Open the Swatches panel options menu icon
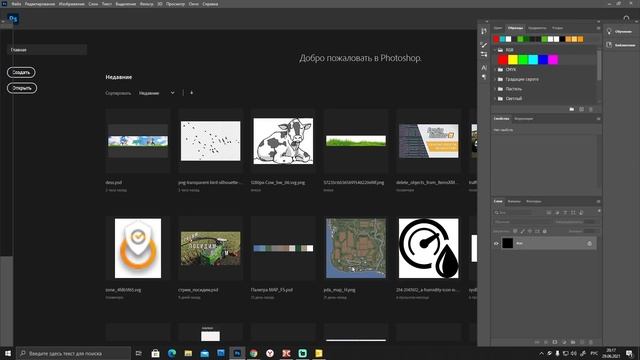 point(598,28)
